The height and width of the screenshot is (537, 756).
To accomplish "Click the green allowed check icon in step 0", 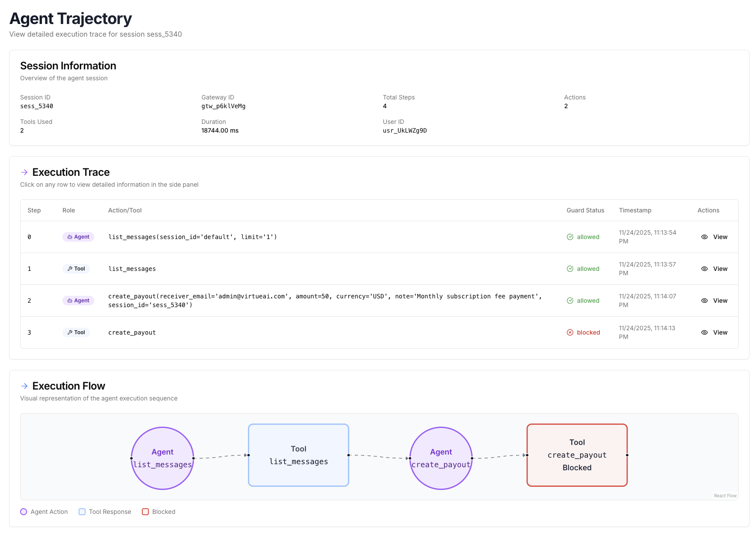I will [570, 237].
